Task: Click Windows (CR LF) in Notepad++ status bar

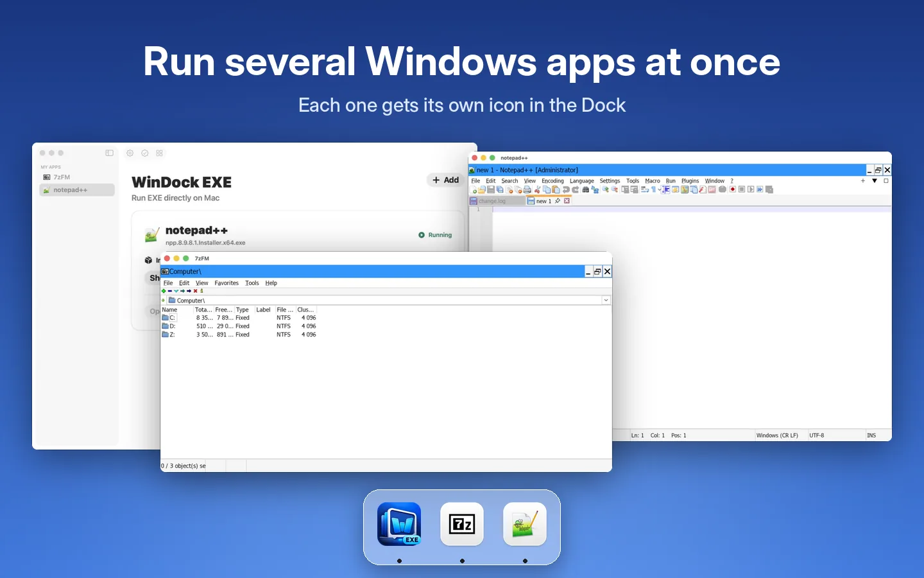Action: point(777,435)
